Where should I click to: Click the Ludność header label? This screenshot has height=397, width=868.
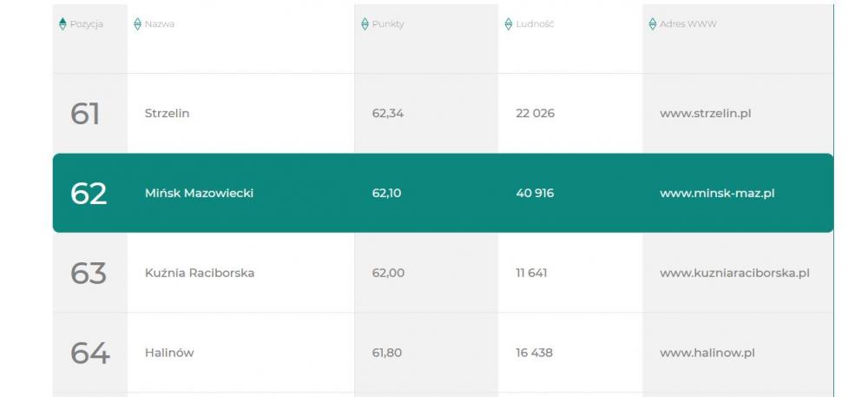tap(535, 24)
